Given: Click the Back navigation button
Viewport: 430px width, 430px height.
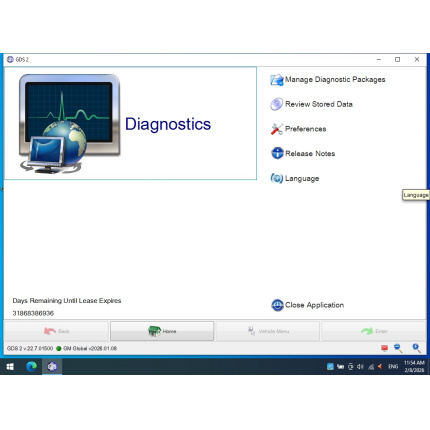Looking at the screenshot, I should click(x=56, y=331).
